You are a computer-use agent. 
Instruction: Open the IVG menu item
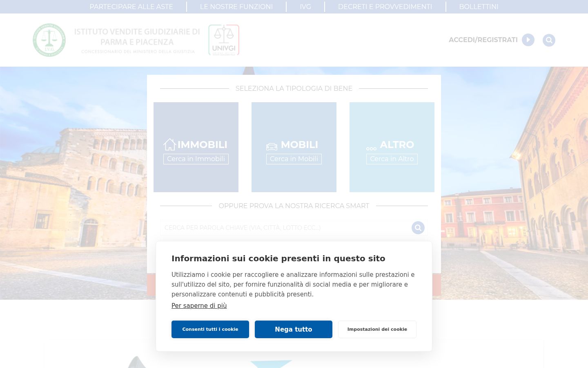click(x=305, y=7)
